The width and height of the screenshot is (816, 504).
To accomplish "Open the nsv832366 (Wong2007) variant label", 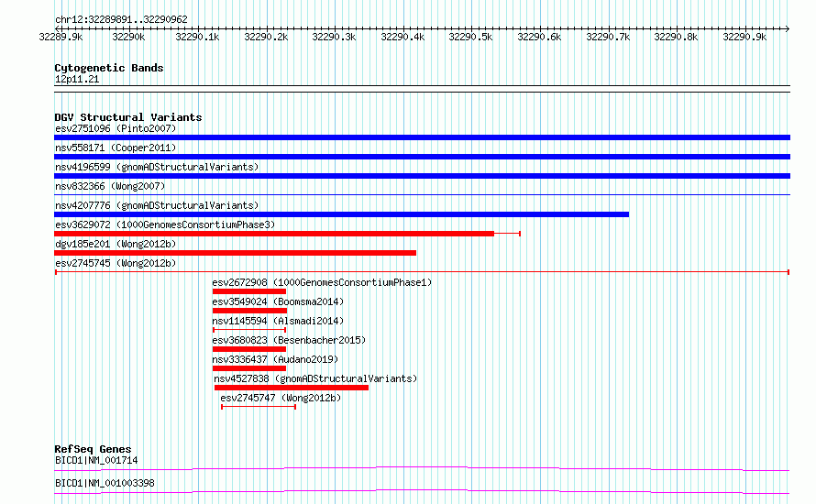I will point(110,186).
